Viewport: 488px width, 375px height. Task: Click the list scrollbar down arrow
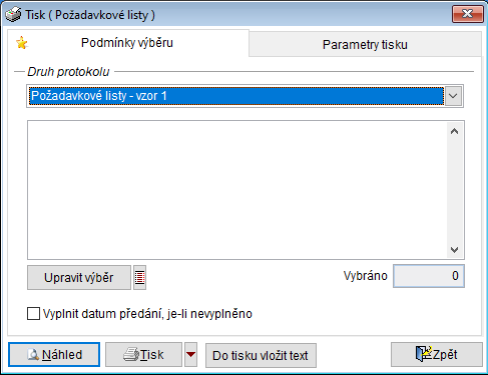click(x=454, y=249)
